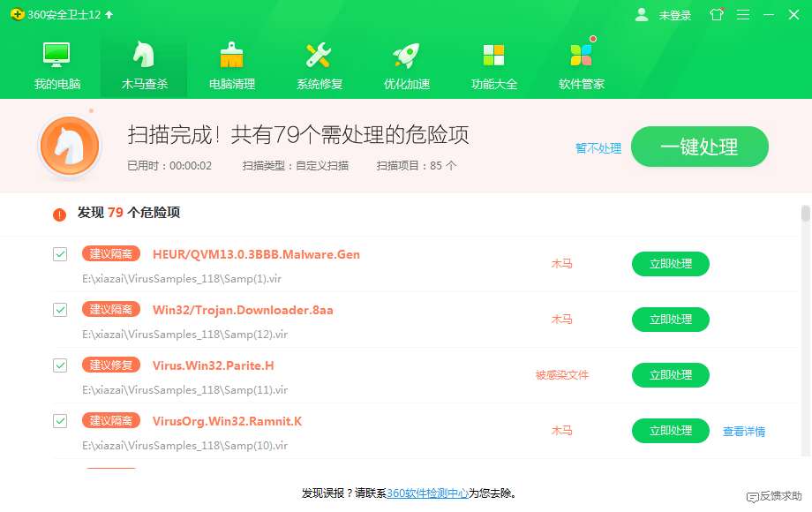Viewport: 812px width, 512px height.
Task: Click 已用时：00:00:02 text
Action: (169, 166)
